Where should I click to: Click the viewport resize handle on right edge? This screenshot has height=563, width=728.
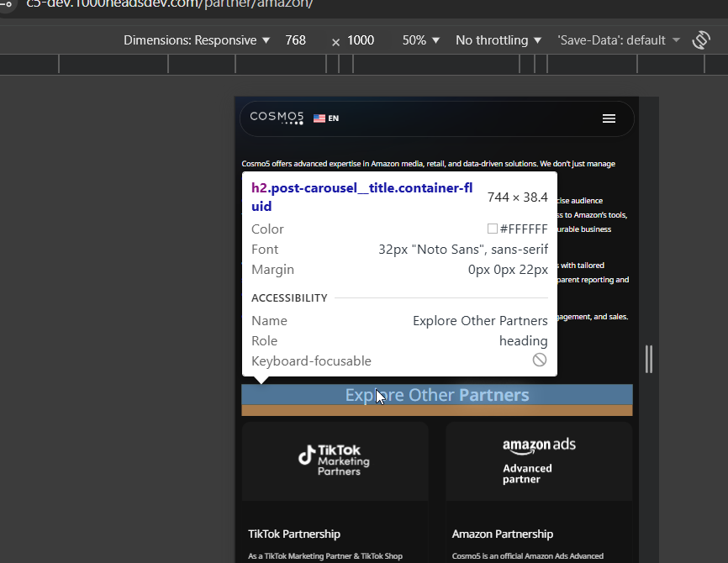coord(649,359)
